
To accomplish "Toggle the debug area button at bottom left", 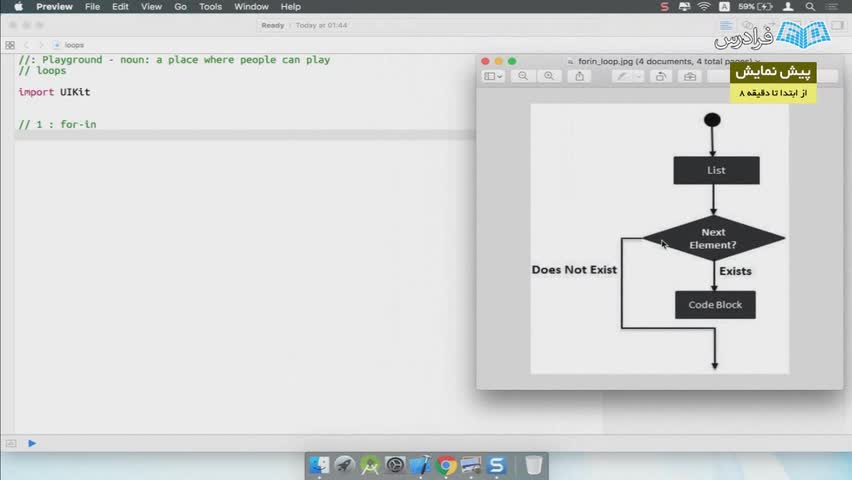I will [x=11, y=444].
